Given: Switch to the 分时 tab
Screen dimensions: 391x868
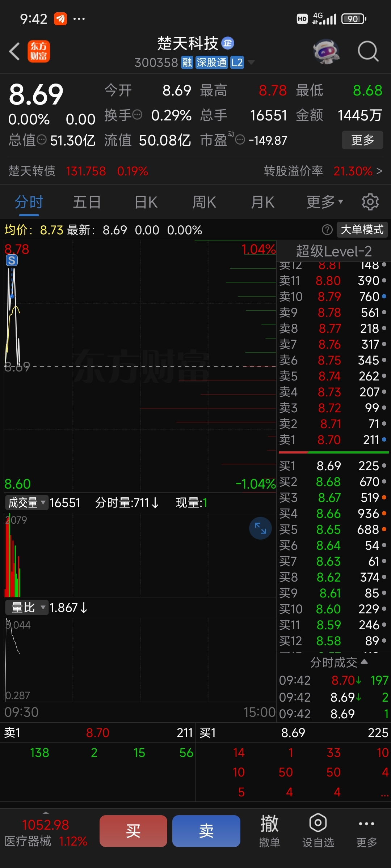Looking at the screenshot, I should click(29, 202).
